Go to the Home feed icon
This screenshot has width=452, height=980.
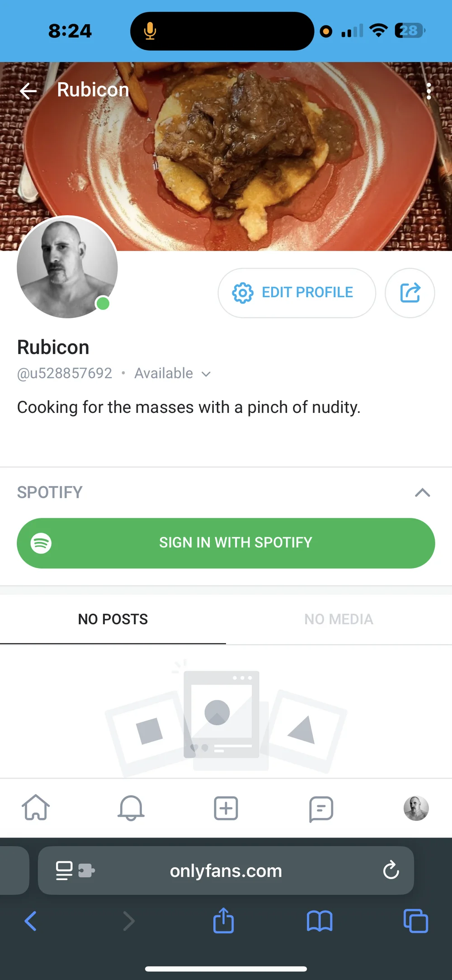[x=36, y=808]
